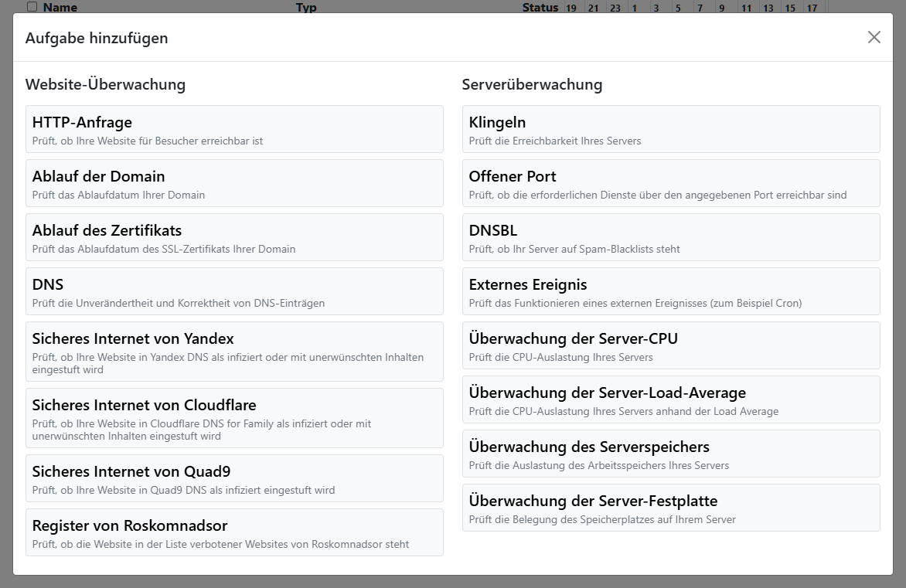
Task: Toggle the select-all checkbox beside Name
Action: [32, 7]
